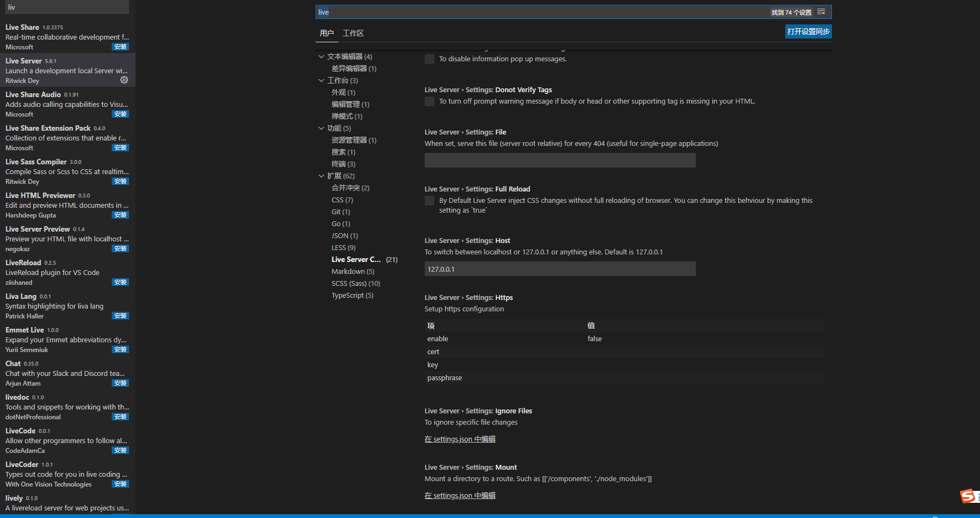Select 编辑管理 in settings tree
Image resolution: width=980 pixels, height=518 pixels.
(x=350, y=104)
